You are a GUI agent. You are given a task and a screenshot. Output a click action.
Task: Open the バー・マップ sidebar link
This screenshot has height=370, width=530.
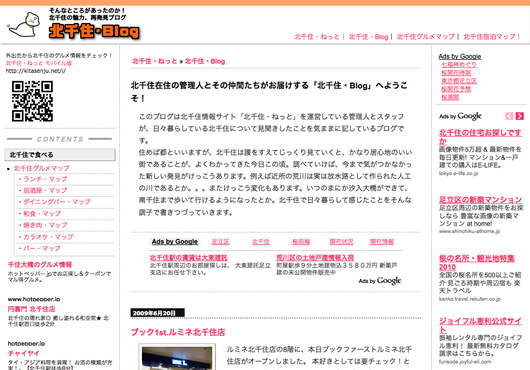coord(42,248)
